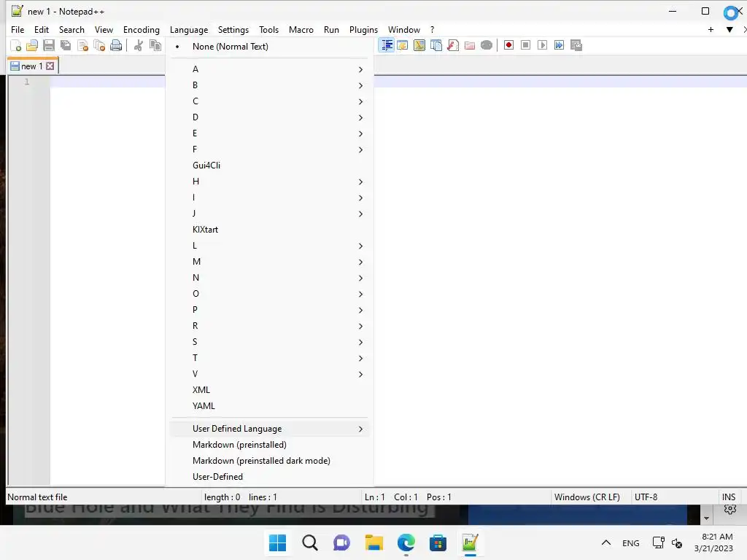This screenshot has height=560, width=747.
Task: Open Folder as Workspace toolbar icon
Action: [469, 45]
